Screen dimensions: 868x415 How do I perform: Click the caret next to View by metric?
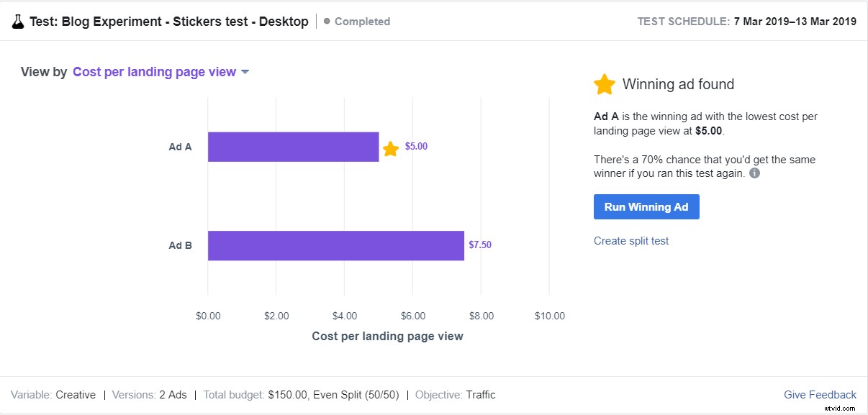245,72
